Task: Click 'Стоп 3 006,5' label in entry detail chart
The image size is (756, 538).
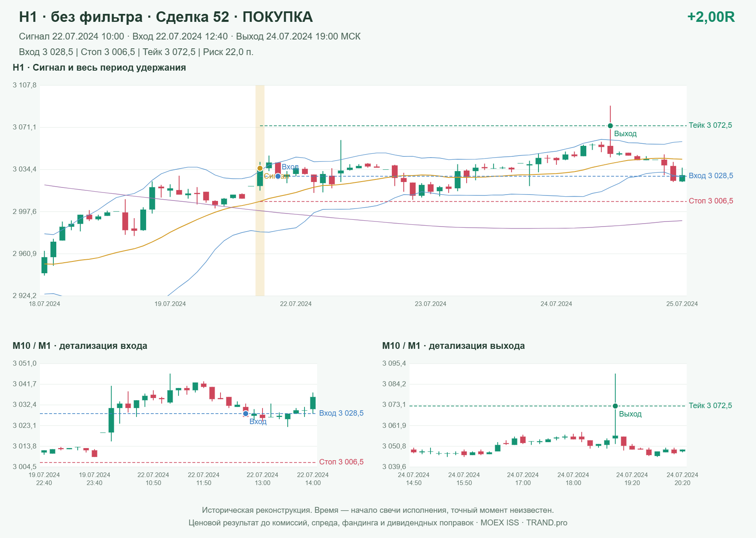Action: (x=341, y=462)
